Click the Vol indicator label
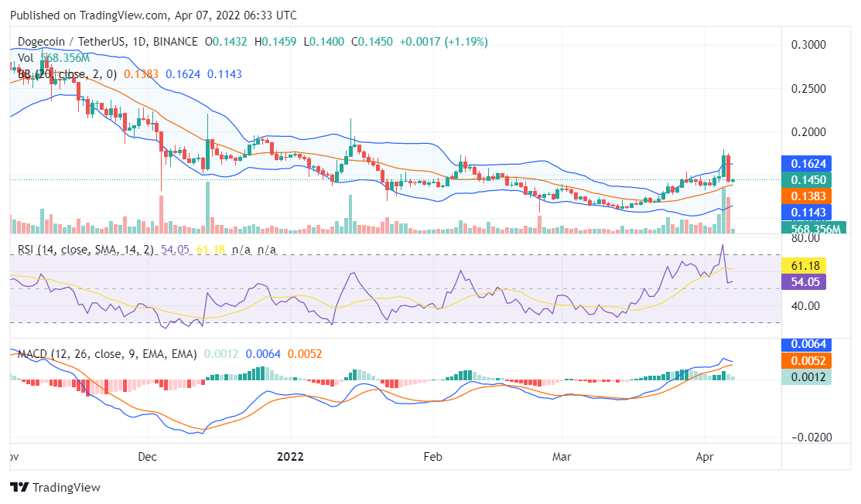This screenshot has height=504, width=861. coord(25,57)
